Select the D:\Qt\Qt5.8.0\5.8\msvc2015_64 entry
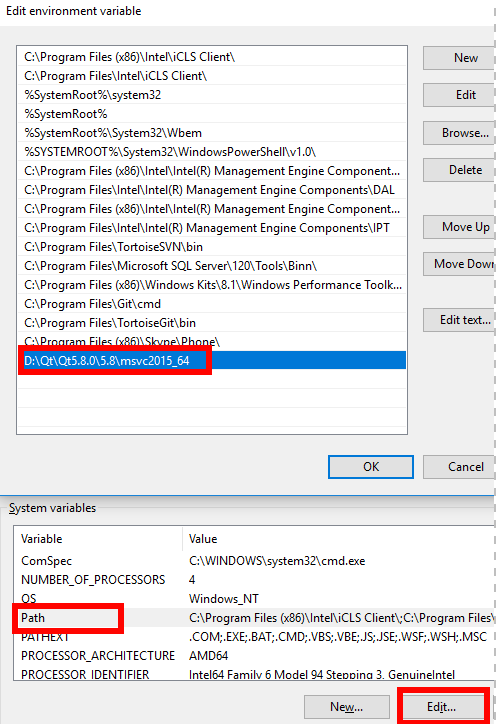The width and height of the screenshot is (496, 724). pos(212,361)
